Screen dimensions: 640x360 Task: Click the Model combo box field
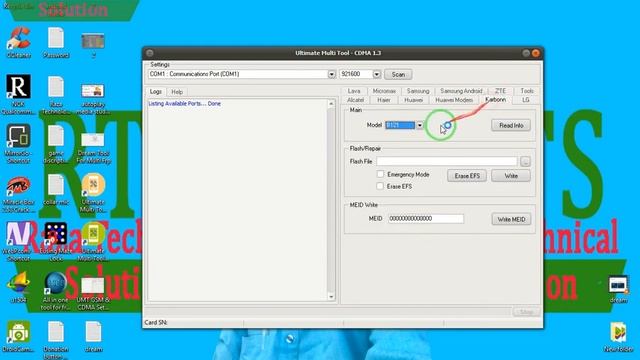tap(400, 125)
